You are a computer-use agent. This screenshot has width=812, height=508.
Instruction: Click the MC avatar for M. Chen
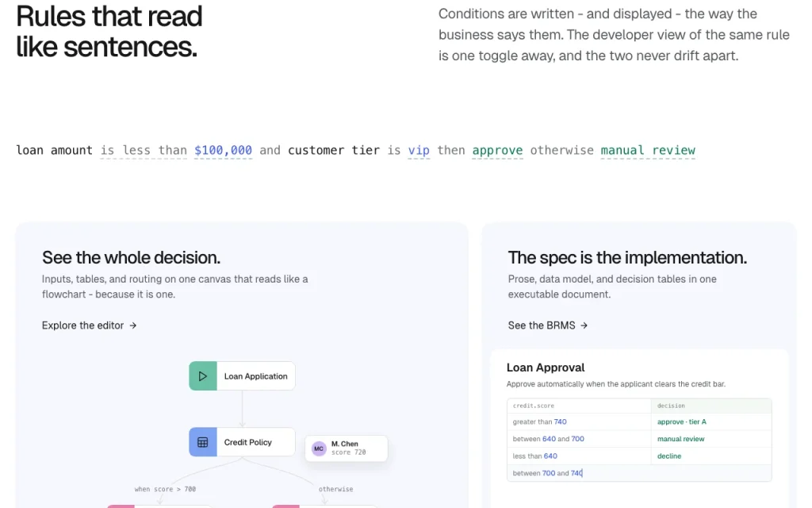pos(319,448)
